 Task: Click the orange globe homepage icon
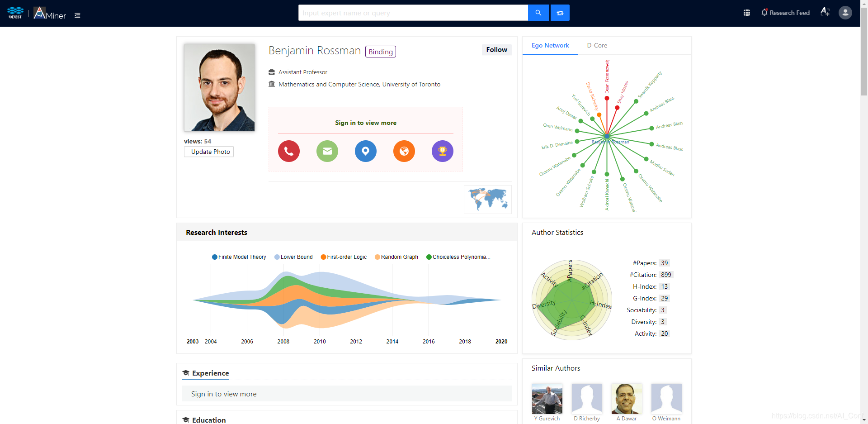404,151
